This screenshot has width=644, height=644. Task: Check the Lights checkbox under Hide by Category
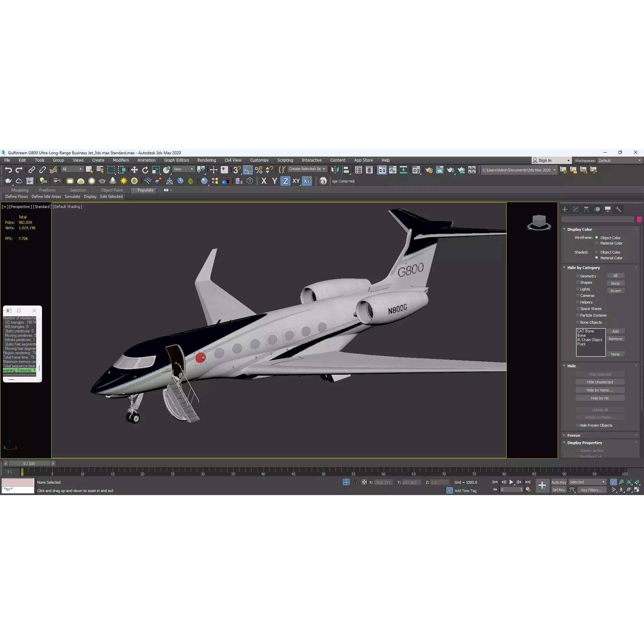[x=578, y=289]
